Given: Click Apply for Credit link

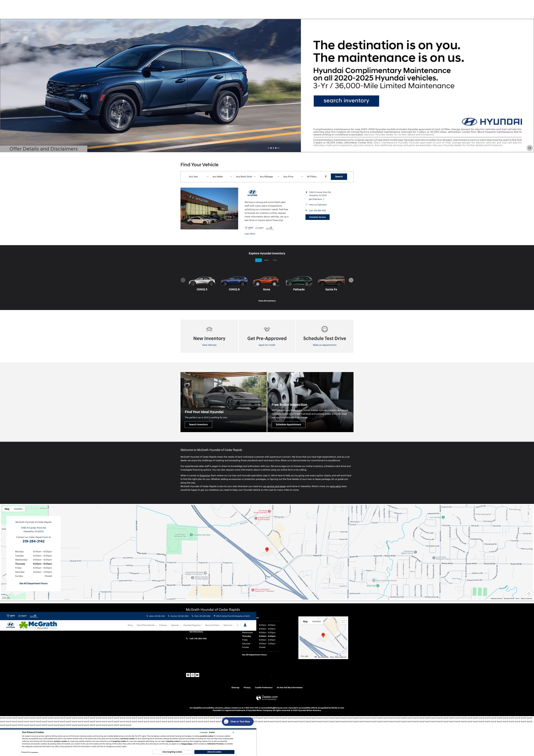Looking at the screenshot, I should (x=267, y=345).
